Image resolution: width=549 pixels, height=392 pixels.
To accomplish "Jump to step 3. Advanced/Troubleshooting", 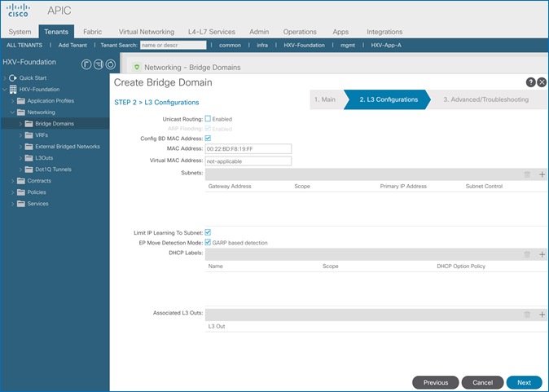I will 486,99.
